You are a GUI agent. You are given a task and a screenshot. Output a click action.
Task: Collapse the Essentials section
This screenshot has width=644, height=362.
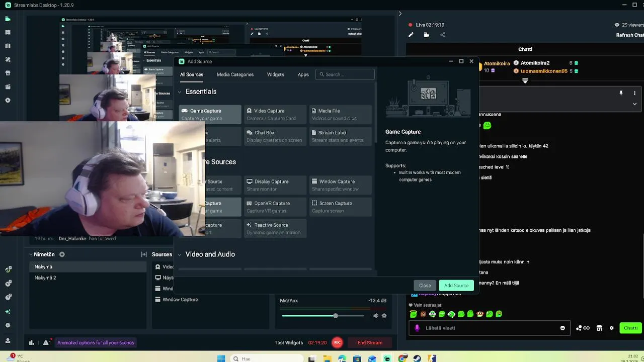pyautogui.click(x=180, y=92)
